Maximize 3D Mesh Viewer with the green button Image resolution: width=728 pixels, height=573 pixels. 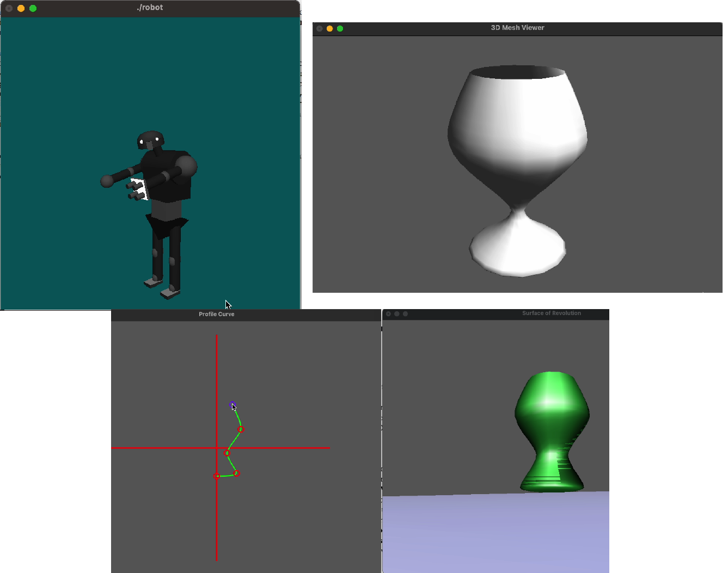pos(340,28)
